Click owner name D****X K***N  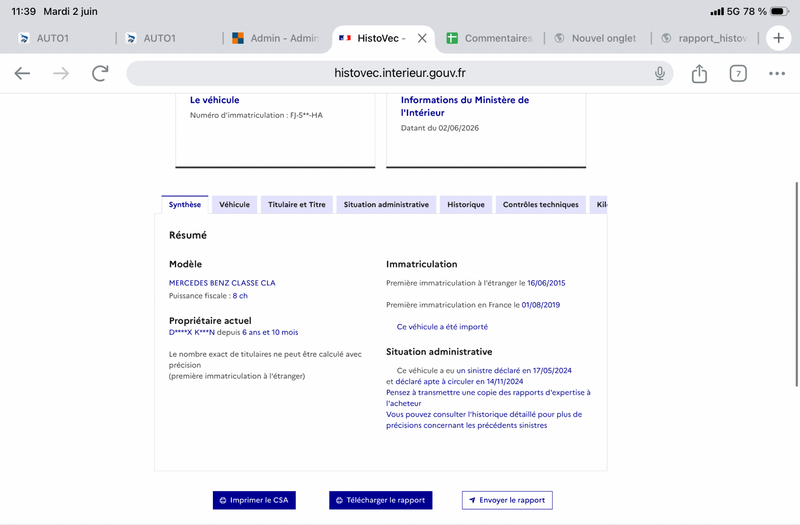[x=191, y=332]
